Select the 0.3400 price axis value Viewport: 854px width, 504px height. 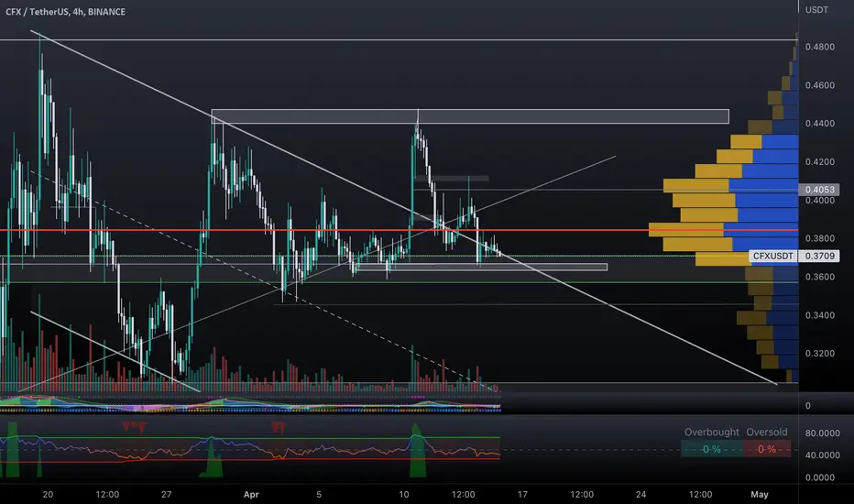coord(820,315)
